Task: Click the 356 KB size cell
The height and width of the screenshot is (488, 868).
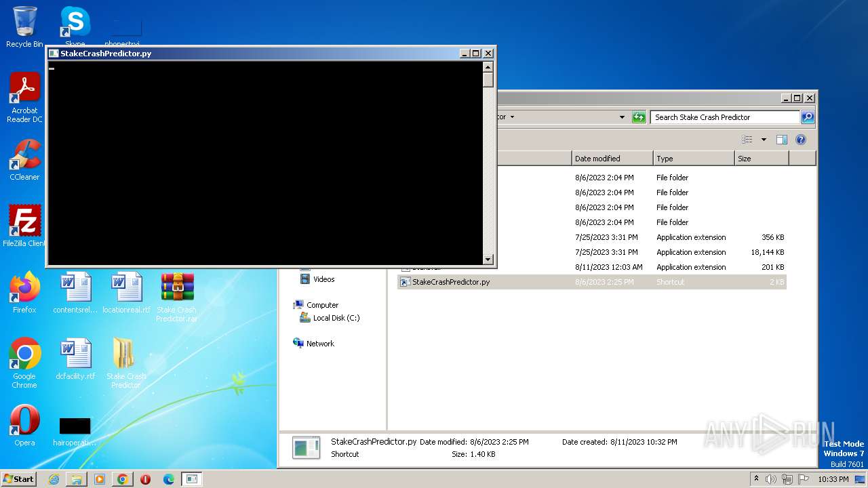Action: 772,237
